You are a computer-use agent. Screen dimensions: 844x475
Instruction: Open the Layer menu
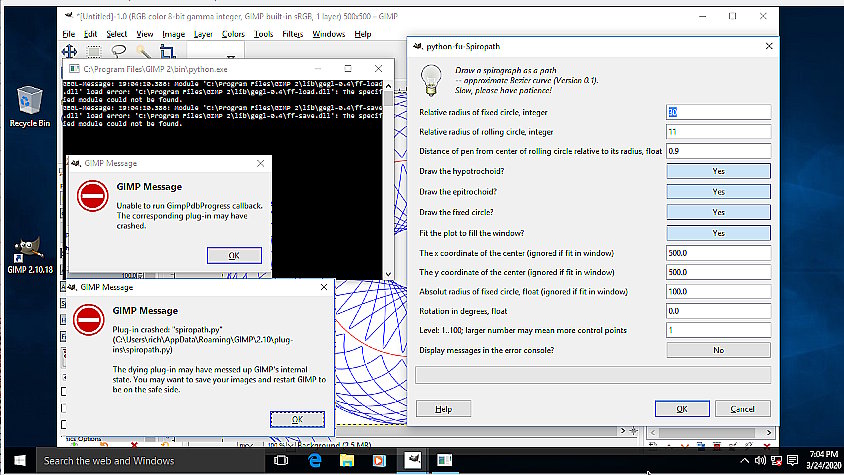203,34
